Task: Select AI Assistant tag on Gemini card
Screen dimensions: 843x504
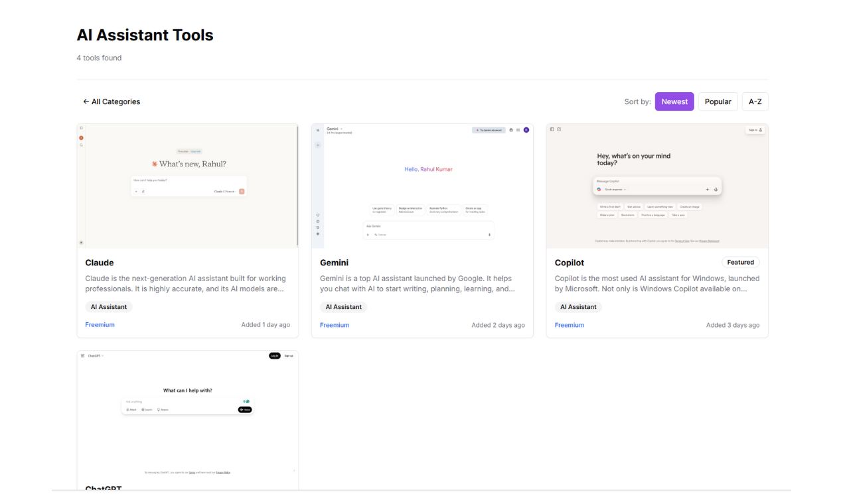Action: click(343, 307)
